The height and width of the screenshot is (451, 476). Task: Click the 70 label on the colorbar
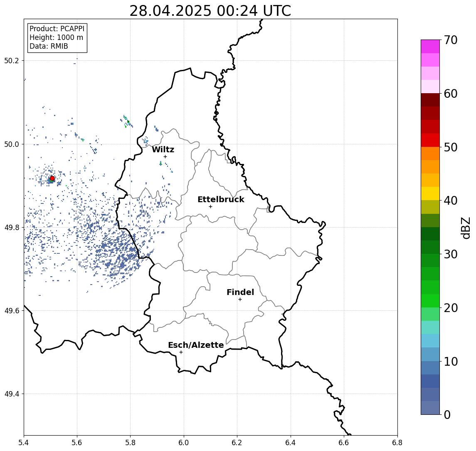click(451, 40)
